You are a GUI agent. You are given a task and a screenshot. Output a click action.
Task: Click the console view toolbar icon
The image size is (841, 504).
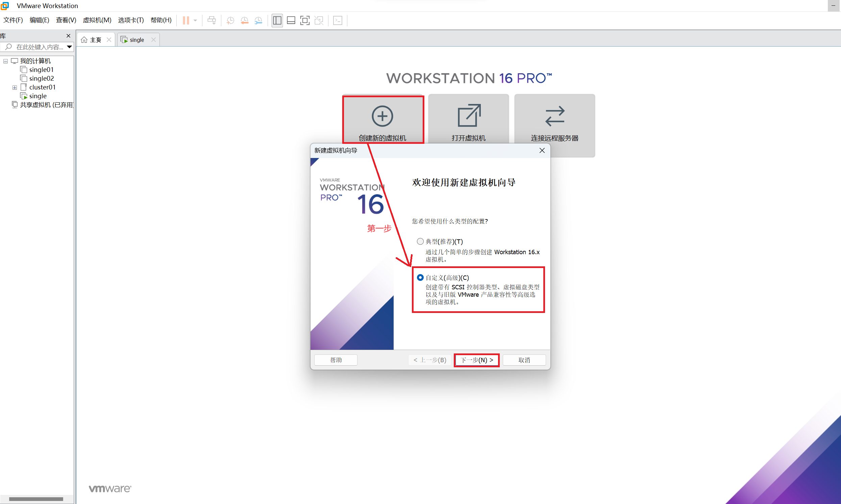(x=338, y=20)
